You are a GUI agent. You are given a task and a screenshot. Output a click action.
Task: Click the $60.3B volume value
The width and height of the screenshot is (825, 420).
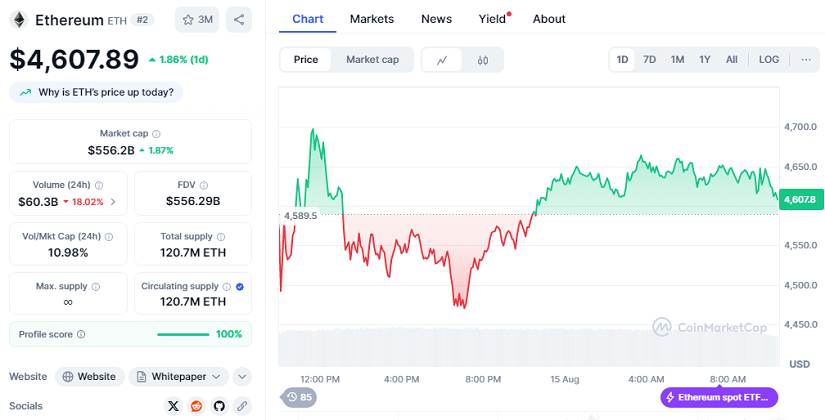pyautogui.click(x=38, y=202)
